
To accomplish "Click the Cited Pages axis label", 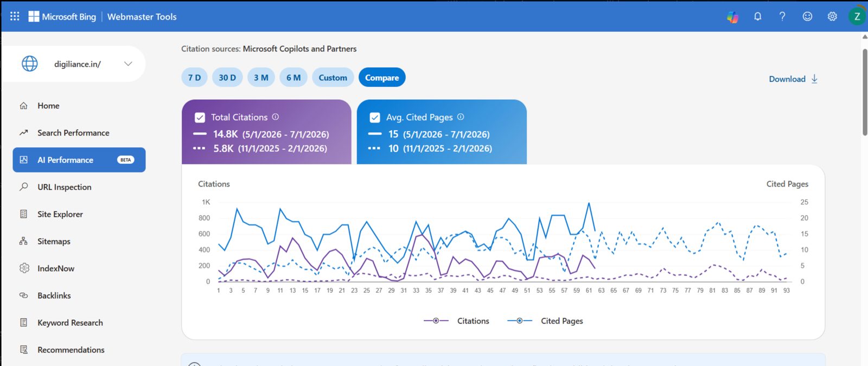I will (787, 184).
